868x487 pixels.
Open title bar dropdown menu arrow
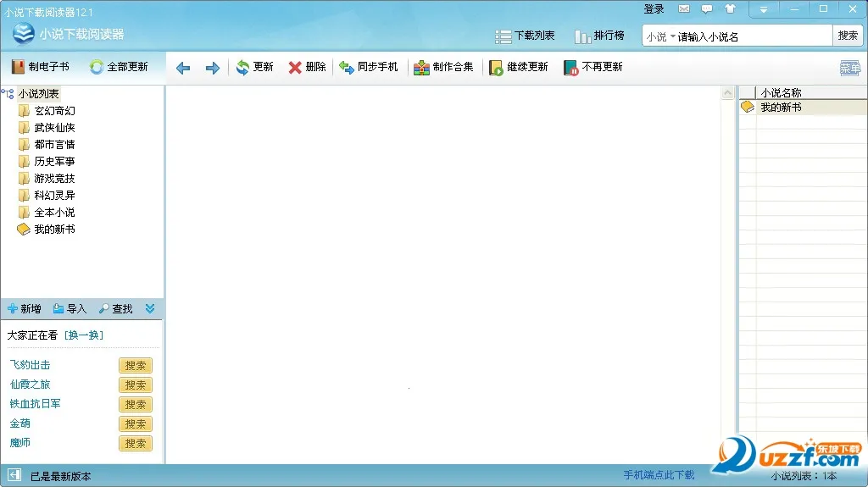764,9
